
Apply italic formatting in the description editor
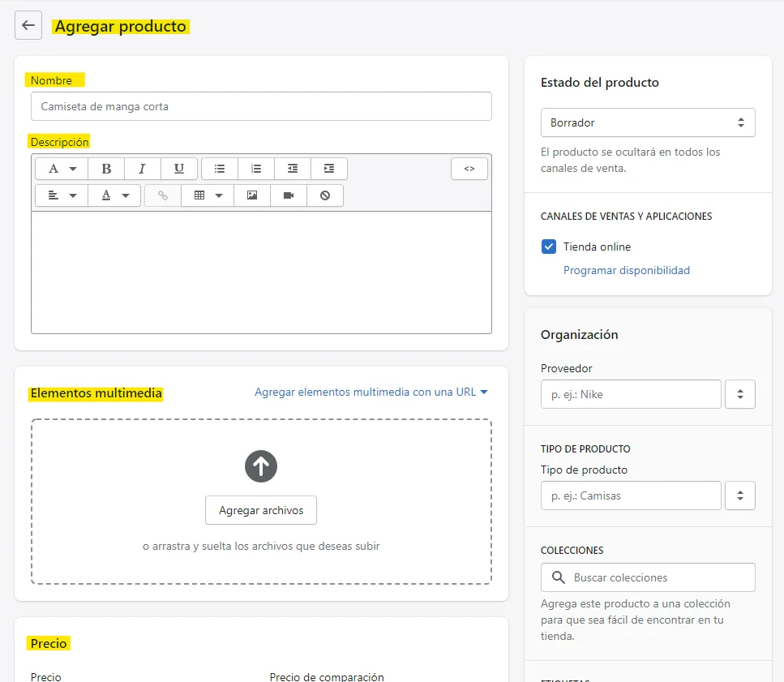[x=143, y=168]
